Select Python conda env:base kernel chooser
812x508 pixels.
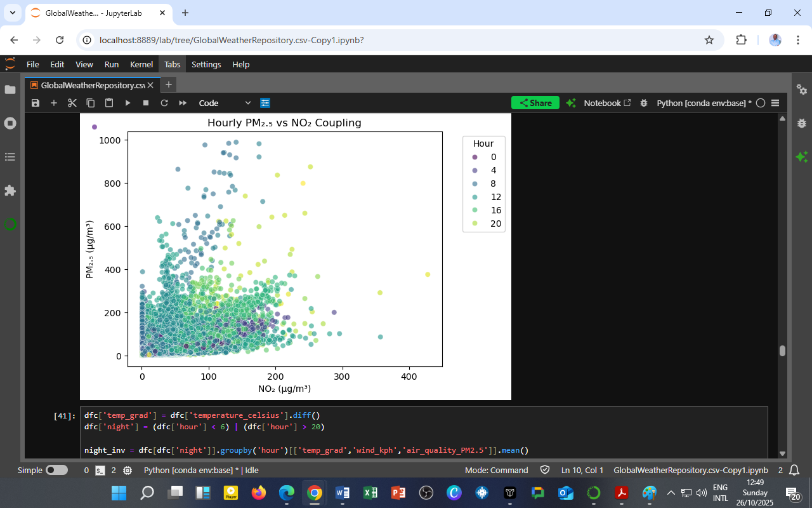pyautogui.click(x=704, y=103)
